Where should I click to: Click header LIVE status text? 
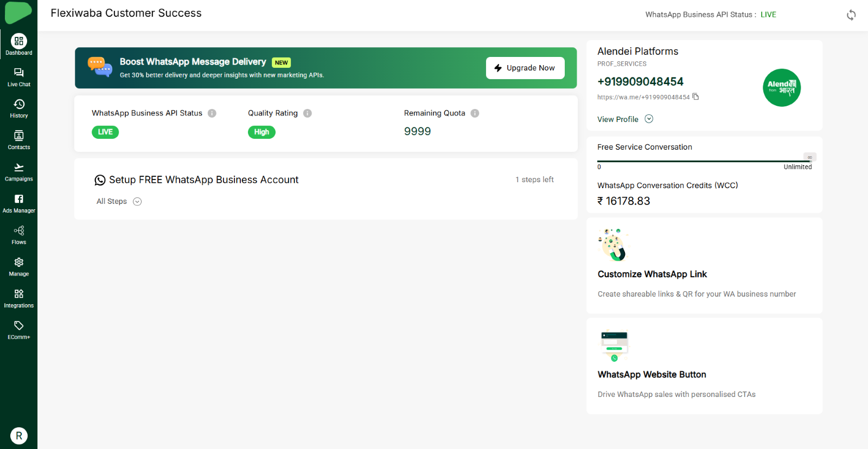[x=768, y=15]
